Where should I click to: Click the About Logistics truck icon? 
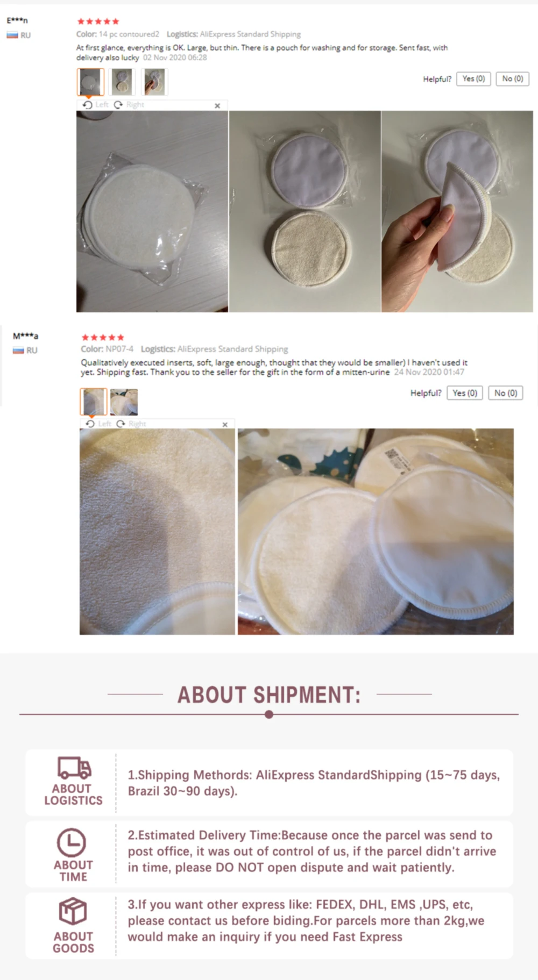click(x=74, y=768)
